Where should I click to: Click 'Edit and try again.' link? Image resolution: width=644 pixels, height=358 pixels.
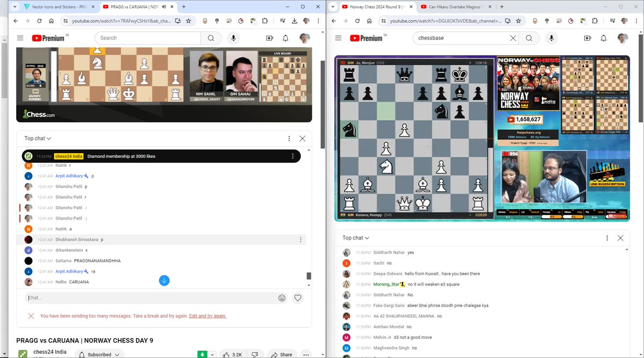coord(208,316)
